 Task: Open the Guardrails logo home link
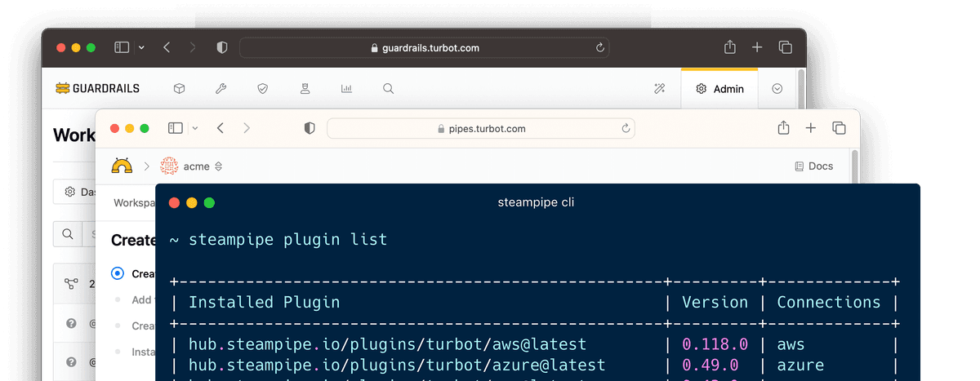point(97,88)
